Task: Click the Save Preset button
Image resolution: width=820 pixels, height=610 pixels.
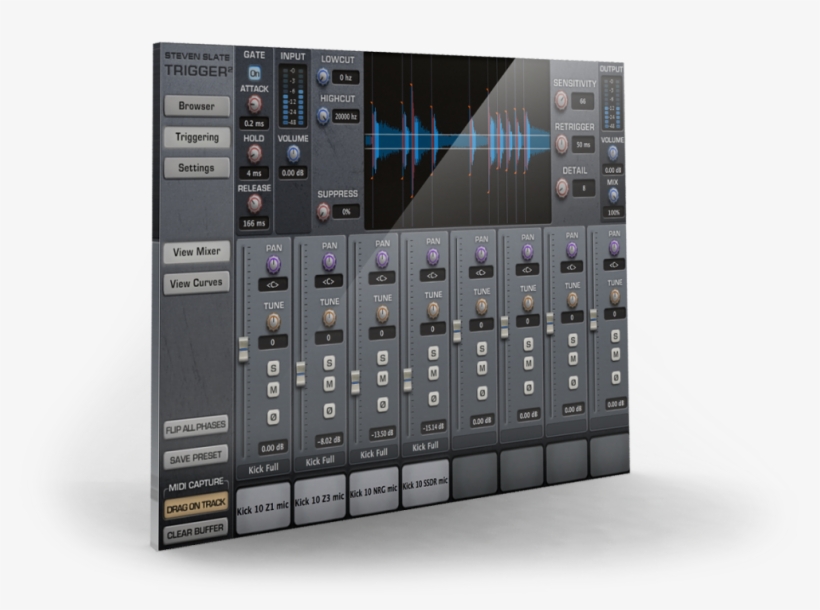Action: pyautogui.click(x=196, y=458)
